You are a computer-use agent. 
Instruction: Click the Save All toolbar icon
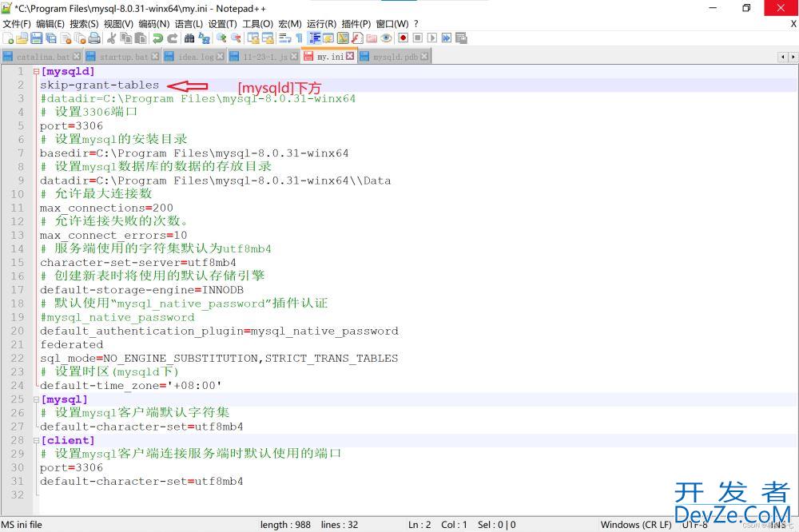[51, 38]
